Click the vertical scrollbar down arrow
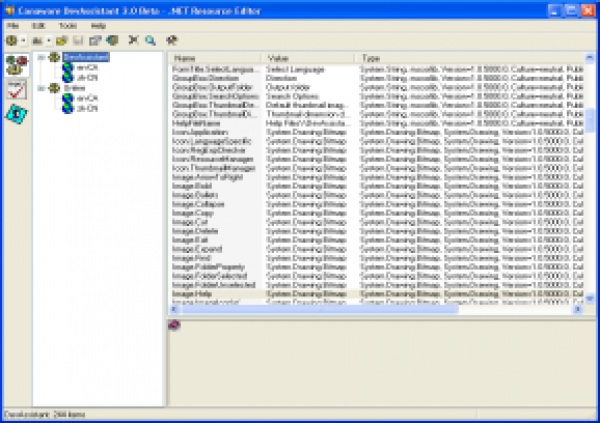 click(589, 296)
